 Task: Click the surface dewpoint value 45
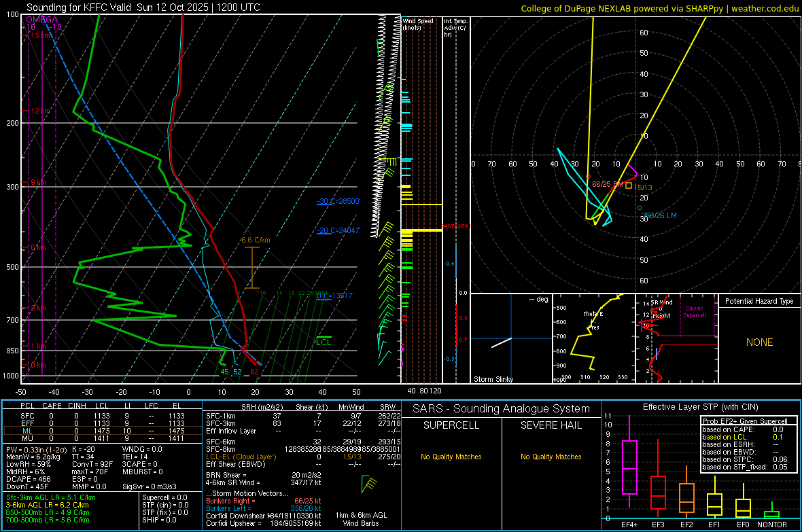click(224, 372)
